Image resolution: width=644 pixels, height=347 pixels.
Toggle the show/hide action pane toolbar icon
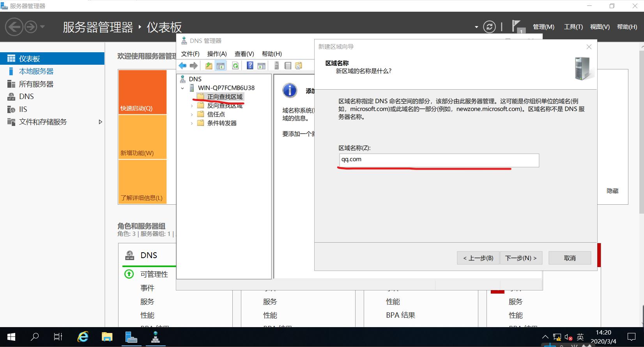click(262, 66)
